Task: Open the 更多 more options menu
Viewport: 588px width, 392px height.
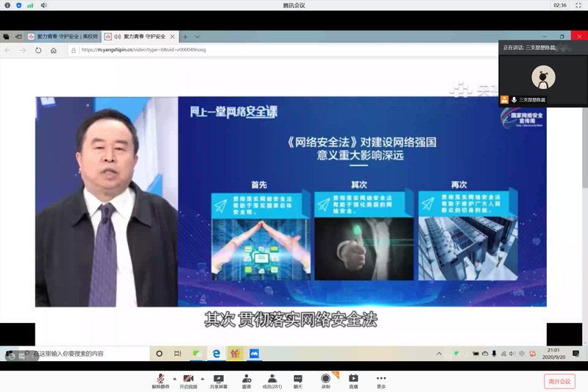Action: 381,381
